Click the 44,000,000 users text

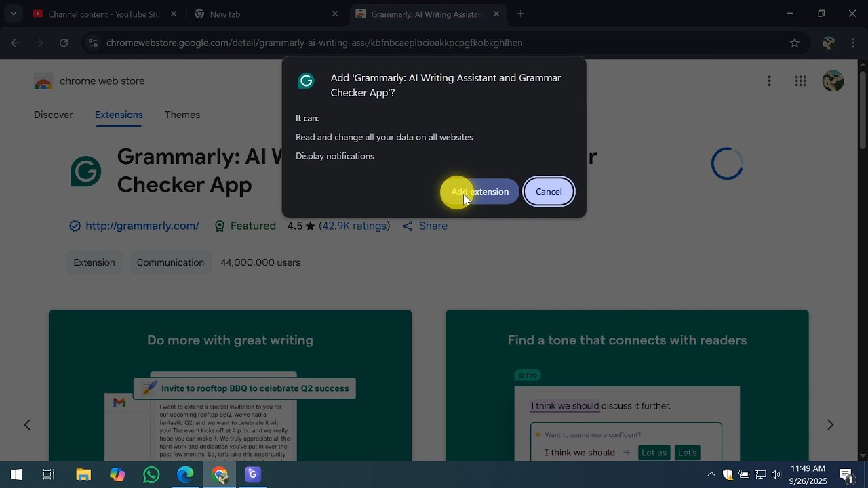pos(260,263)
